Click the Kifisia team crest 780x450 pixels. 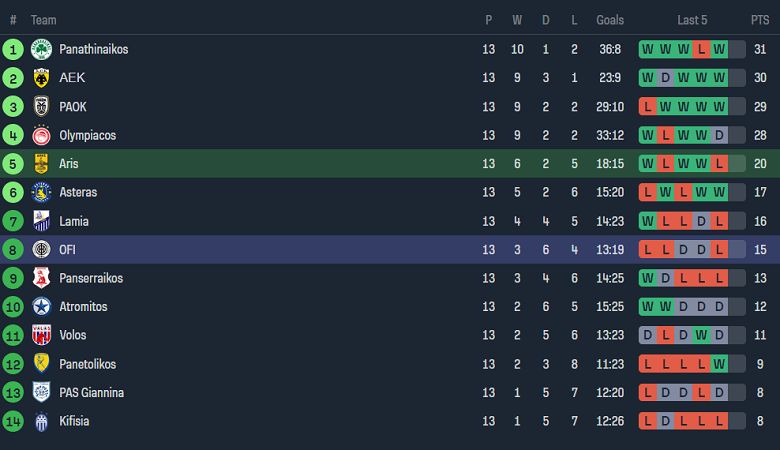coord(41,421)
